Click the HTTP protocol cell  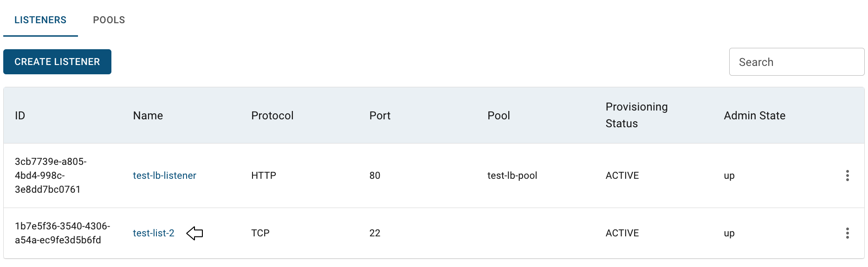pos(264,176)
